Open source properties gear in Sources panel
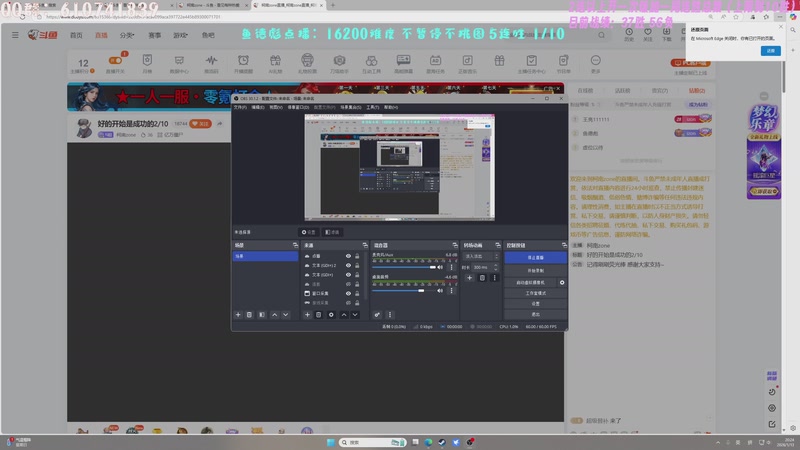 coord(331,315)
